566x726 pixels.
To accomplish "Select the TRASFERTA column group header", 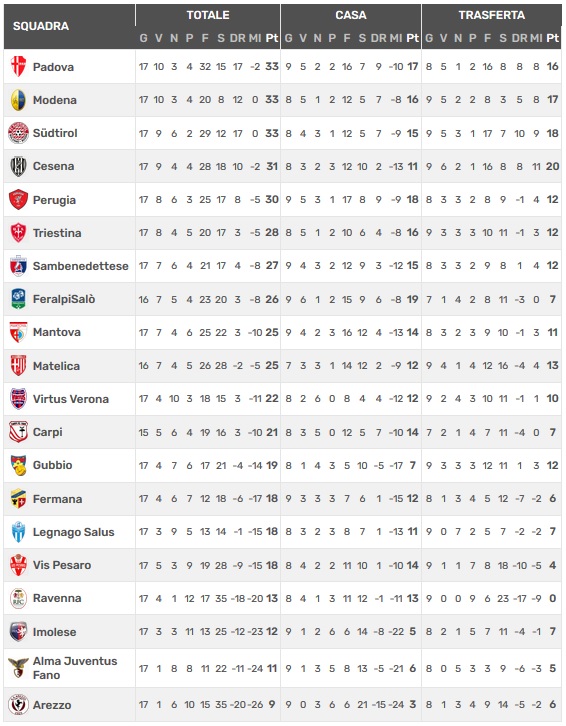I will (x=491, y=15).
